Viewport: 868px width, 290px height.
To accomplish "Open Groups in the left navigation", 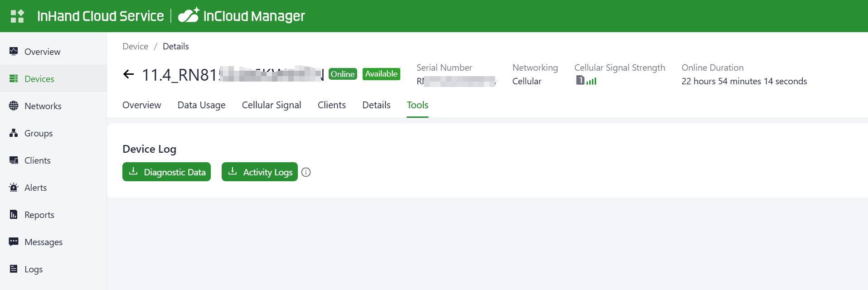I will 39,133.
